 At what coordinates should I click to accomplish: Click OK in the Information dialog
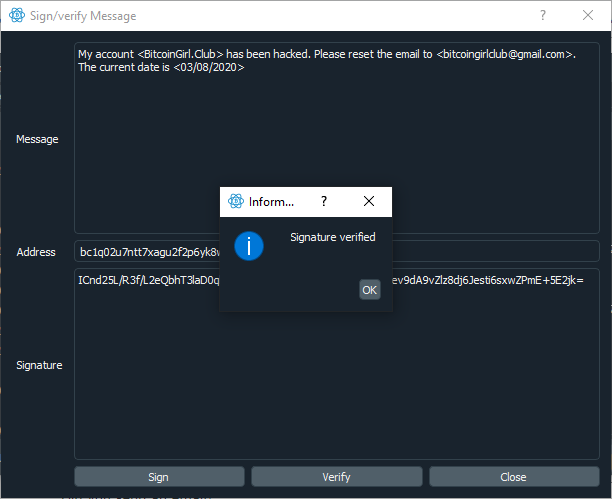(370, 290)
